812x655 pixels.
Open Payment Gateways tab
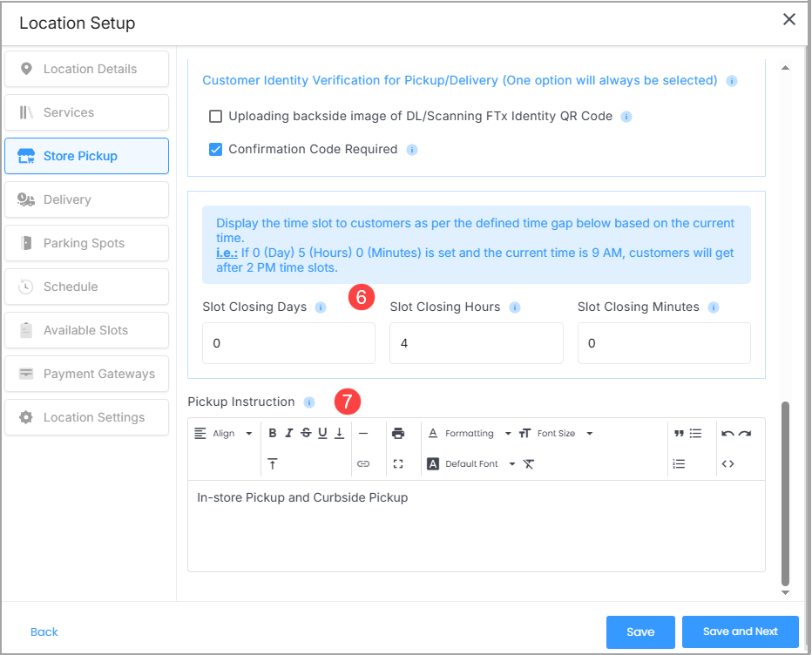tap(87, 374)
